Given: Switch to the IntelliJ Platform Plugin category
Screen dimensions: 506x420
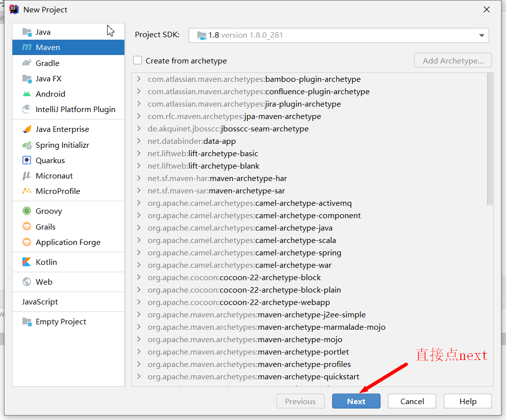Looking at the screenshot, I should [75, 109].
